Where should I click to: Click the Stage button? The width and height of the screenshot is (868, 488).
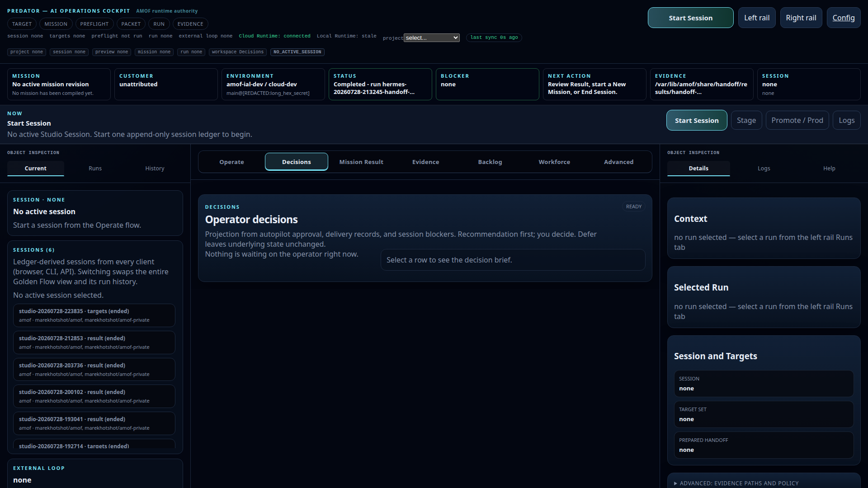746,120
